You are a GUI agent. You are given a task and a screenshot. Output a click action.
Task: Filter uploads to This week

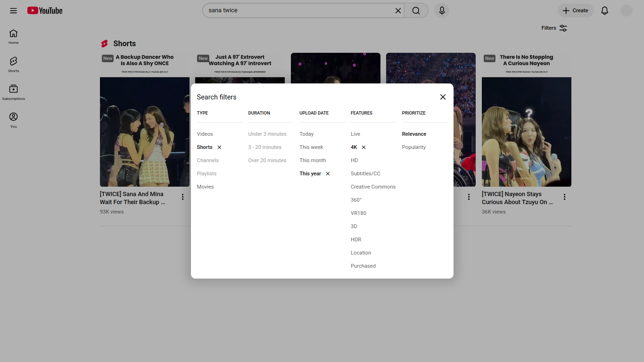coord(312,148)
